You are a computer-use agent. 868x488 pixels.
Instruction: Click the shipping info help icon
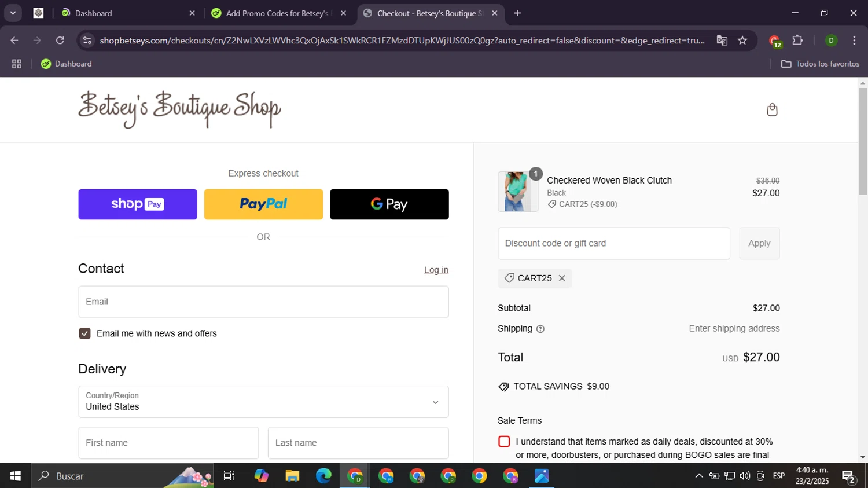(x=540, y=329)
